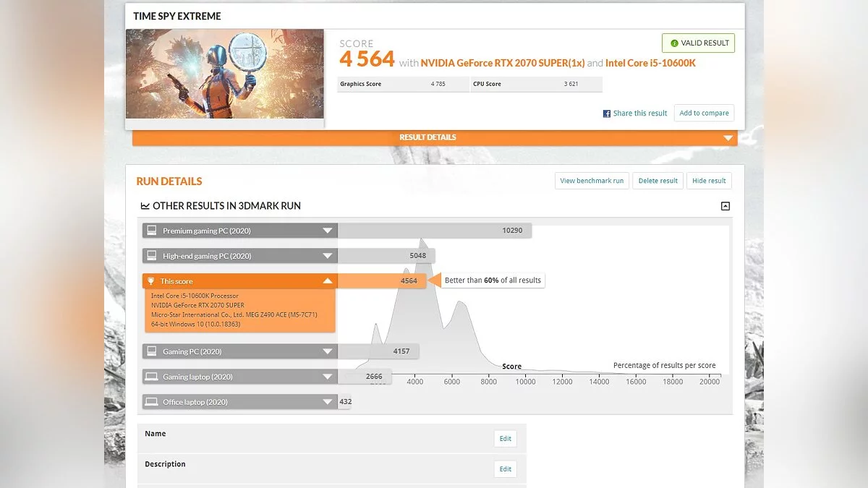Image resolution: width=868 pixels, height=488 pixels.
Task: Click the 10290 premium gaming PC score bar
Action: click(435, 231)
